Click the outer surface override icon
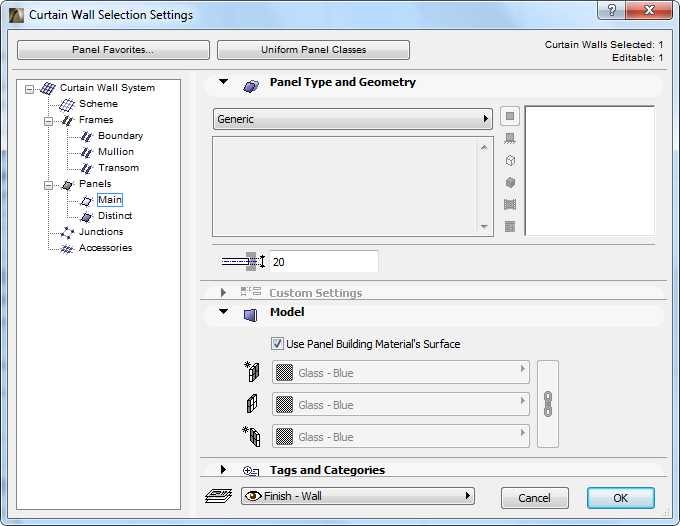 pos(252,372)
